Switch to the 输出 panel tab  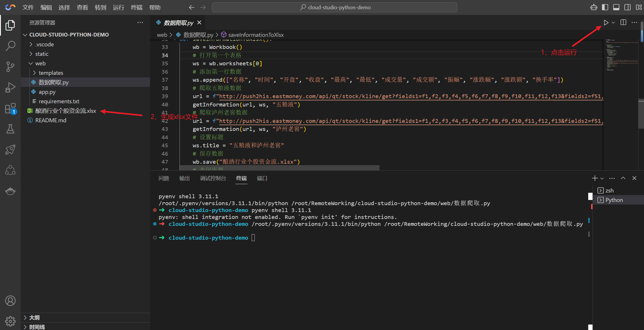coord(185,178)
